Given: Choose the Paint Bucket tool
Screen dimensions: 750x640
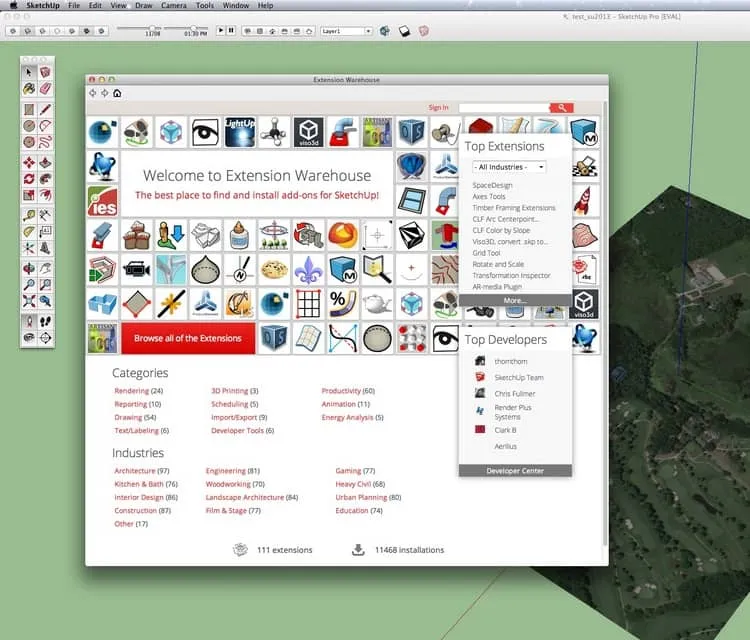Looking at the screenshot, I should (29, 88).
